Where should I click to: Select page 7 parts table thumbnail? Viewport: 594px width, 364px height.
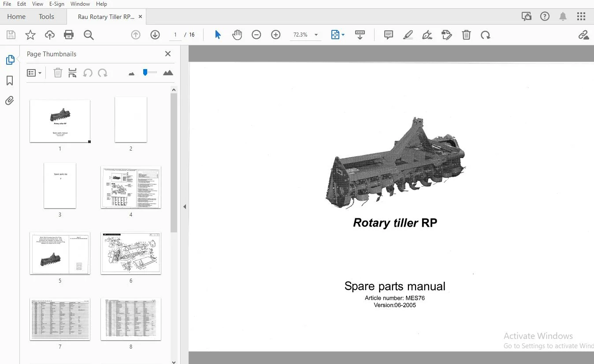(x=60, y=319)
